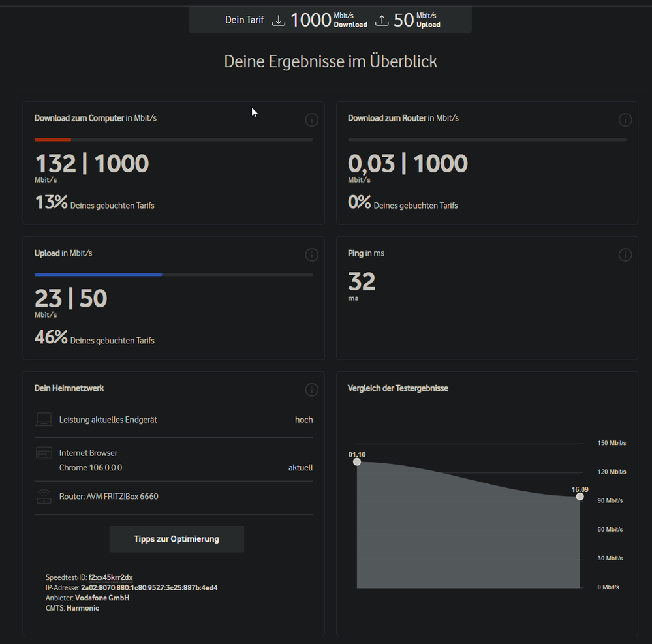The image size is (652, 644).
Task: Click the laptop icon beside Leistung aktuelles Endgerät
Action: click(x=44, y=420)
